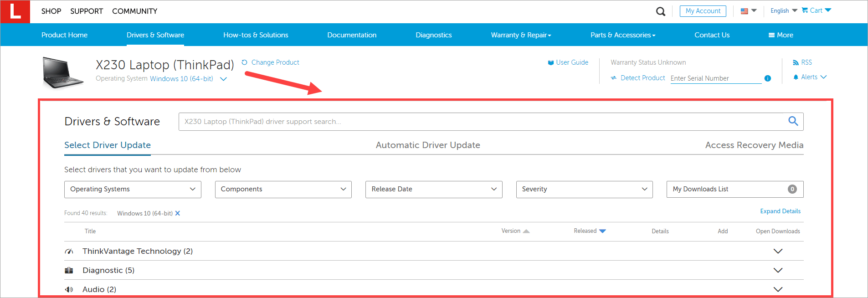Switch to Select Driver Update tab

tap(108, 145)
